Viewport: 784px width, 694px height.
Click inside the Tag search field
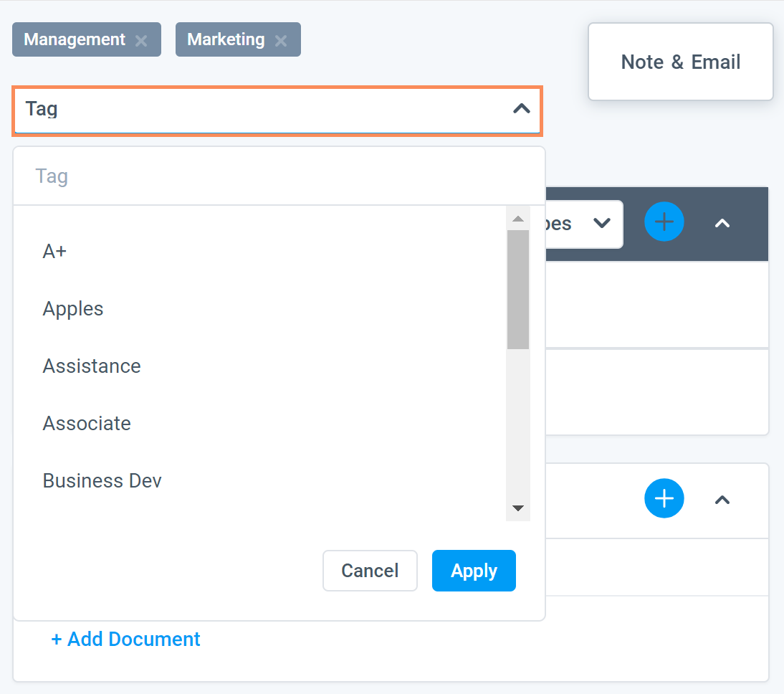tap(215, 176)
